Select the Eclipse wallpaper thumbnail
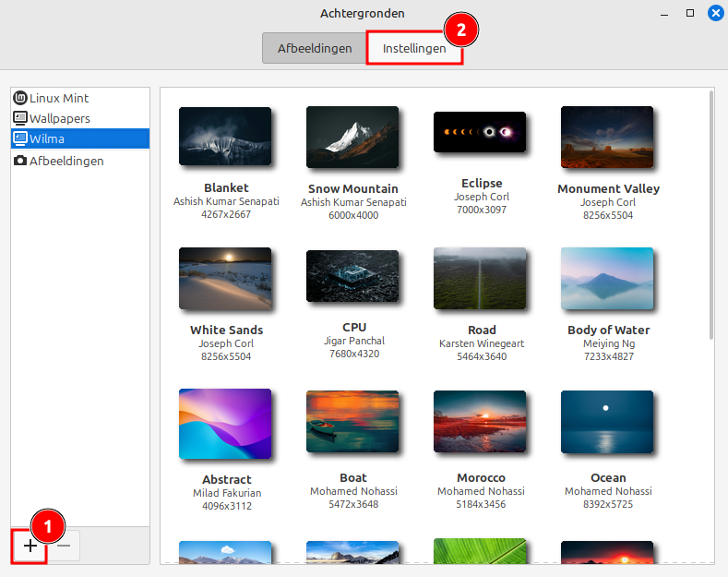The width and height of the screenshot is (728, 577). 480,133
